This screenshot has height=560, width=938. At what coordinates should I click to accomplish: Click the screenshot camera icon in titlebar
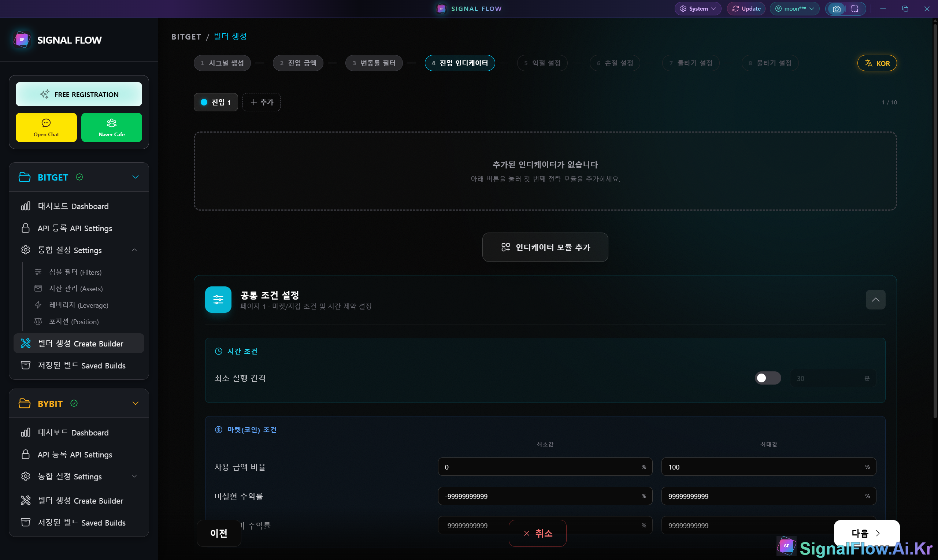click(836, 8)
